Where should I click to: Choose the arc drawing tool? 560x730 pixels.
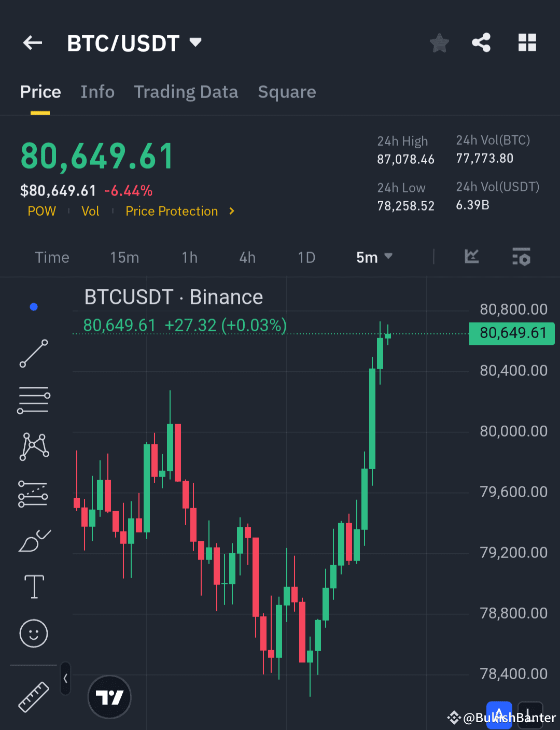point(33,539)
